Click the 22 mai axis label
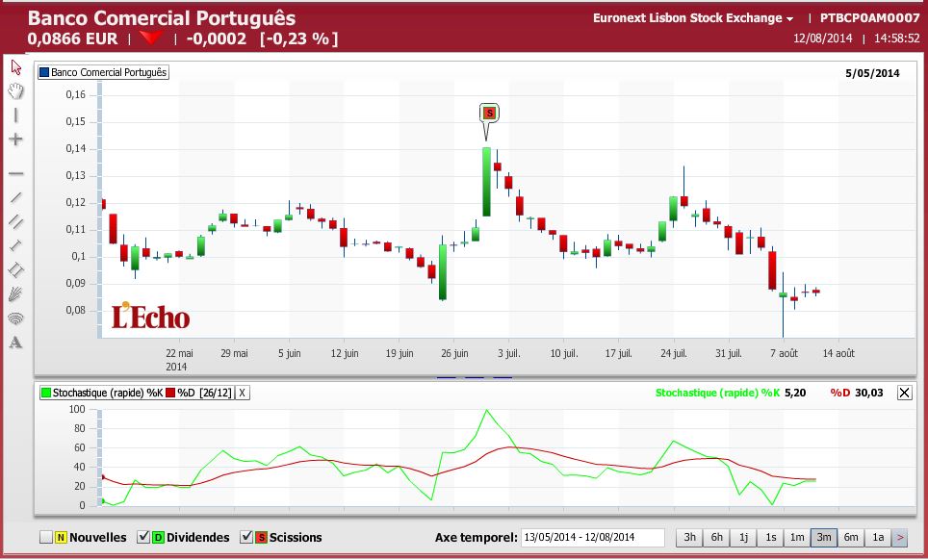Image resolution: width=928 pixels, height=560 pixels. (x=179, y=354)
